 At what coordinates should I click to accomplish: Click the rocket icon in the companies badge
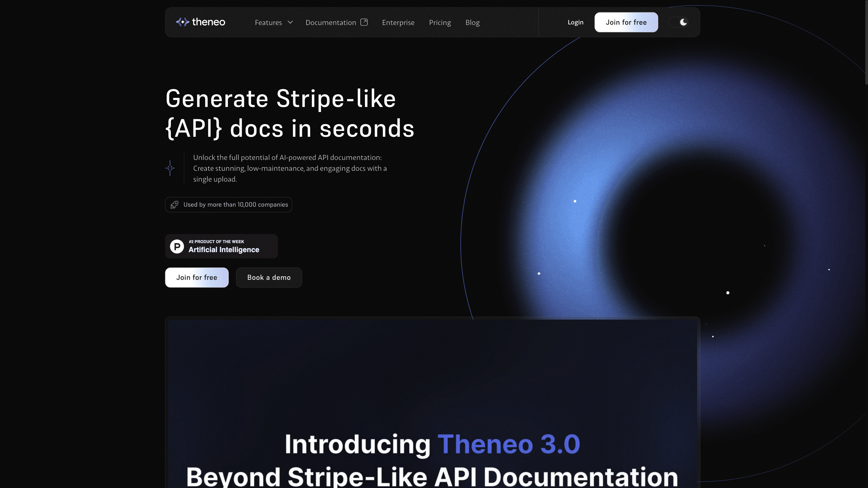tap(174, 205)
